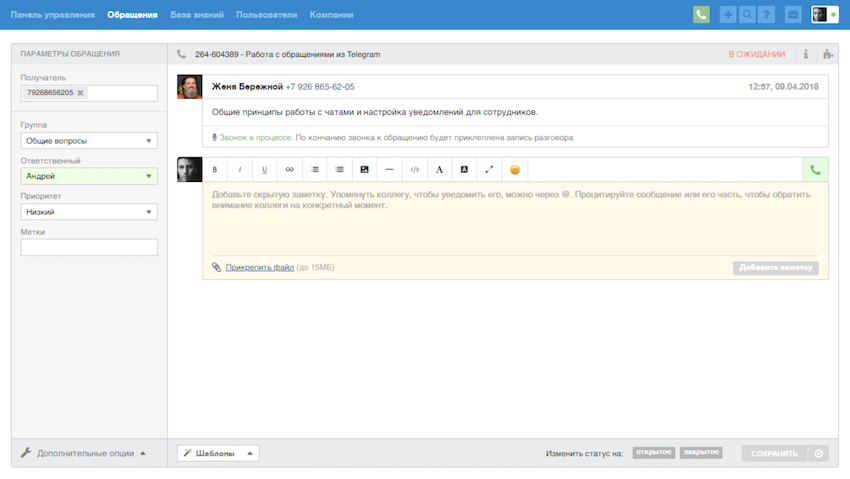This screenshot has height=479, width=850.
Task: Click the Метки tags input field
Action: click(89, 248)
